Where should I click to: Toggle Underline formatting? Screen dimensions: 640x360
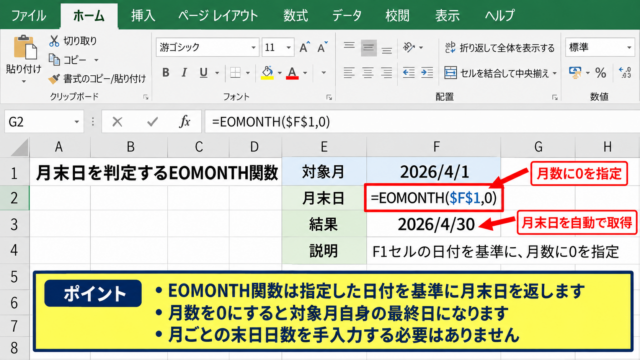point(203,73)
